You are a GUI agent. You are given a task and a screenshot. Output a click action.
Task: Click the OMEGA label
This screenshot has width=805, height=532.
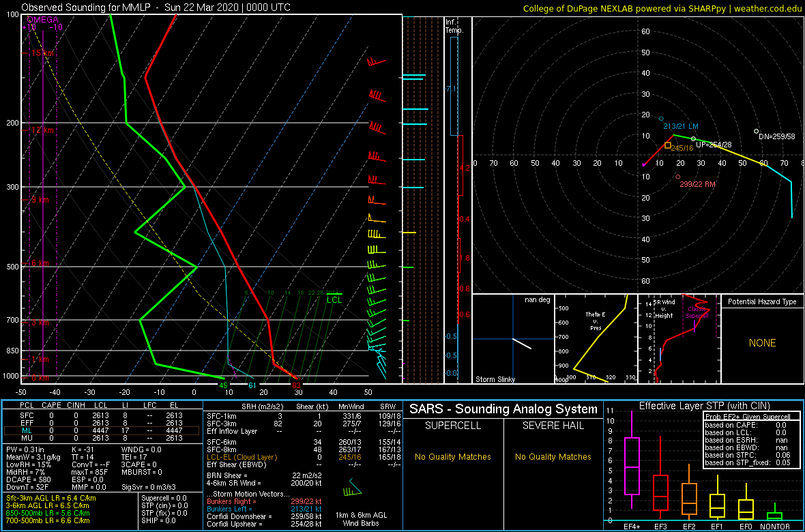tap(42, 20)
